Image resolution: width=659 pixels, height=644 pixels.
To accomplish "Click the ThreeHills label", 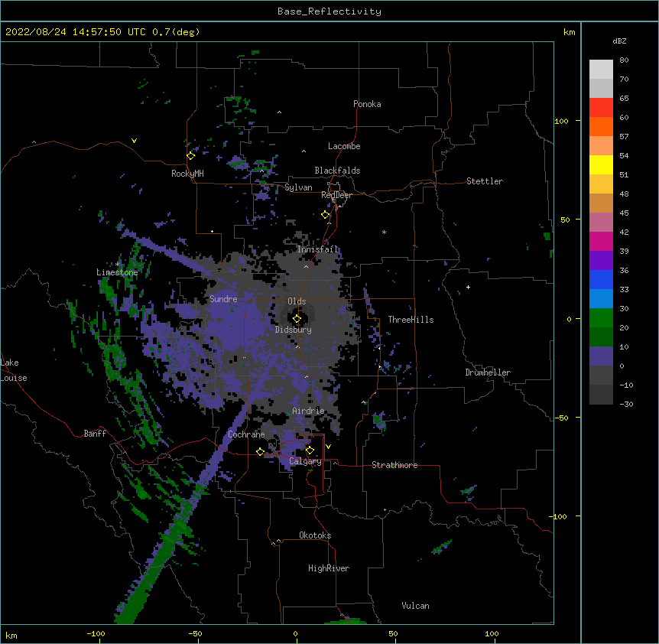I will pos(411,320).
